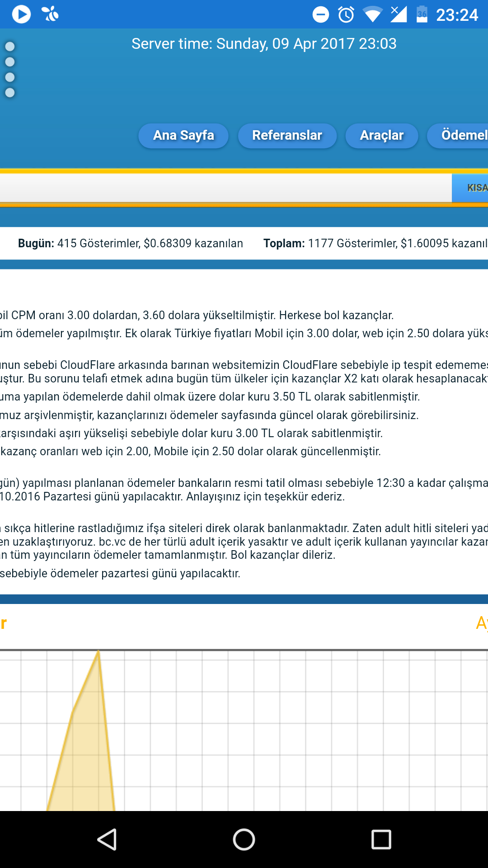Viewport: 488px width, 868px height.
Task: Tap the bankaların resmi tatil announcement line
Action: coord(244,483)
